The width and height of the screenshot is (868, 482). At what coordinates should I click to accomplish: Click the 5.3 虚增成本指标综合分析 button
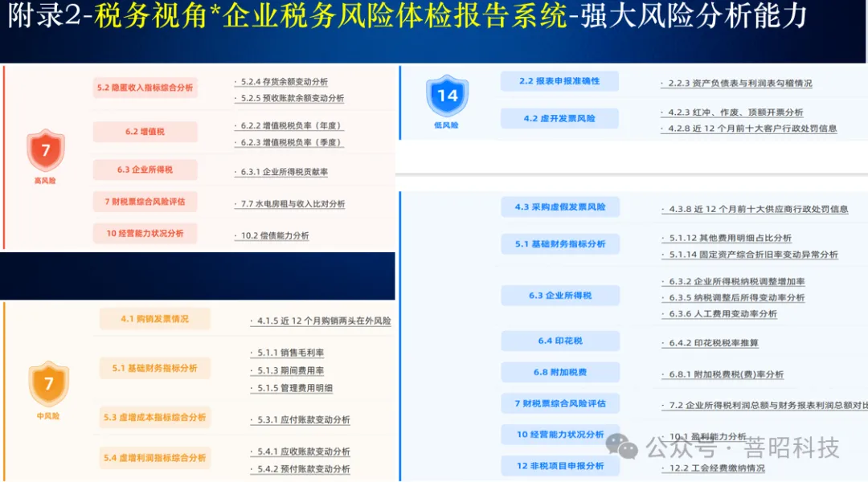(154, 418)
